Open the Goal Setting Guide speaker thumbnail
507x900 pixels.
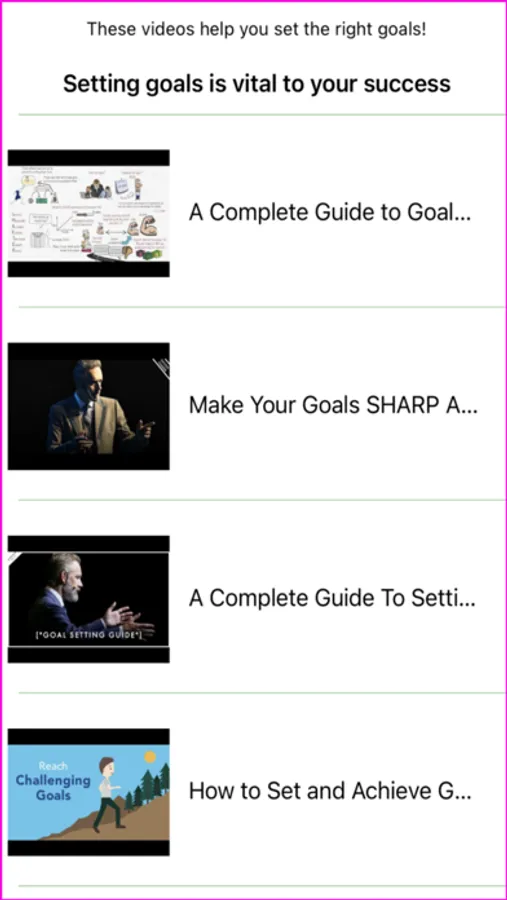88,599
